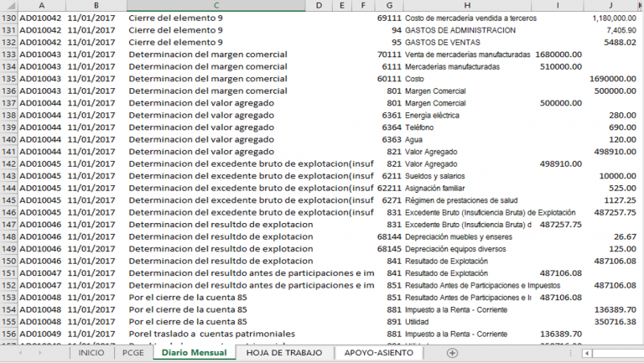Select row 135 header

9,79
